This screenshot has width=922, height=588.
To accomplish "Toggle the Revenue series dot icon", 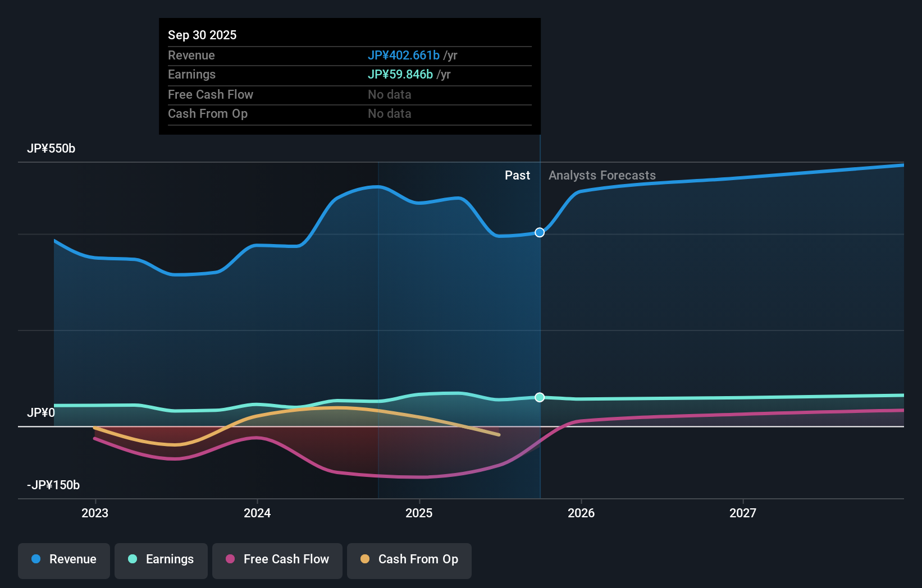I will [x=36, y=559].
